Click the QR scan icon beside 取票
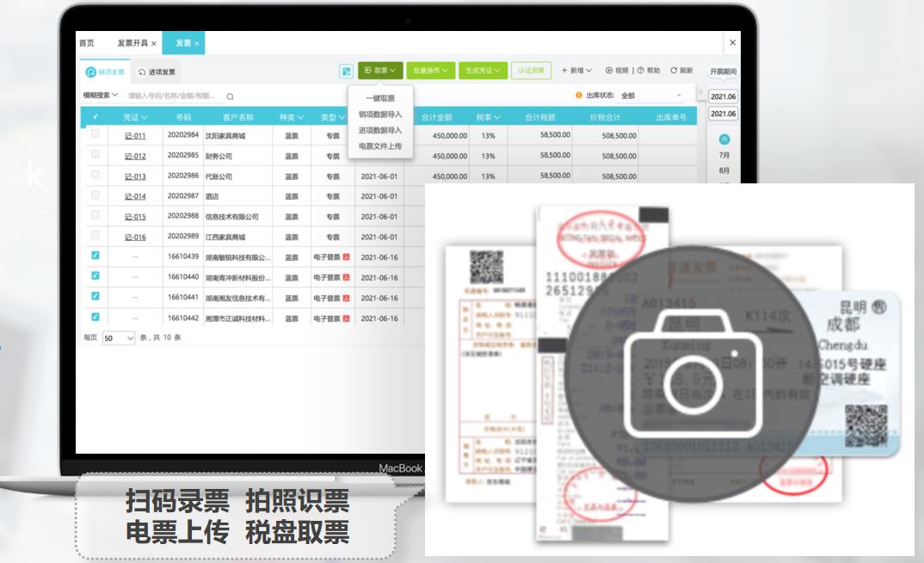Viewport: 924px width, 563px height. (x=346, y=71)
